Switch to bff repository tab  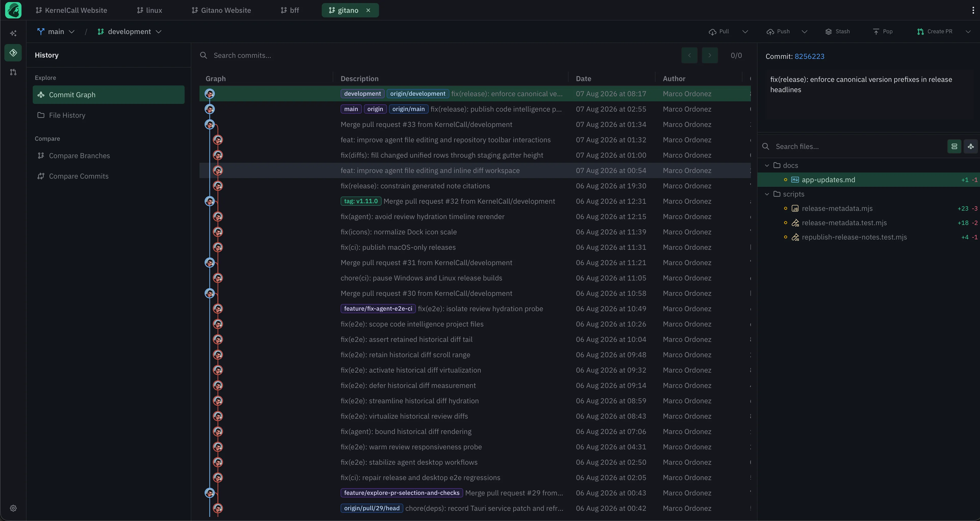[290, 10]
